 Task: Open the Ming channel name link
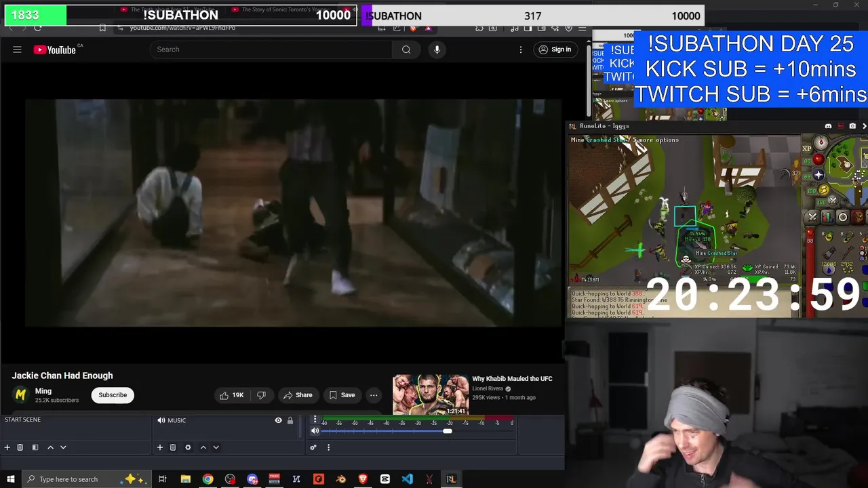(43, 391)
